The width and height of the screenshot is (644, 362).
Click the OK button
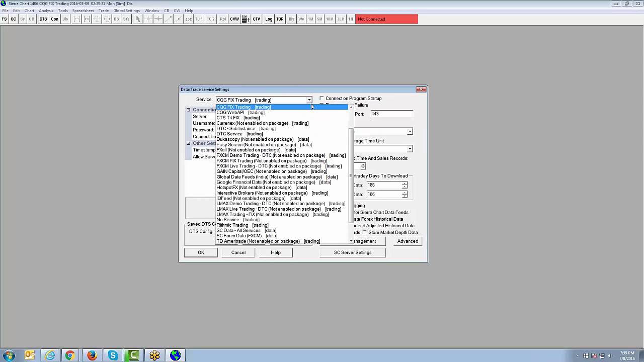[201, 252]
